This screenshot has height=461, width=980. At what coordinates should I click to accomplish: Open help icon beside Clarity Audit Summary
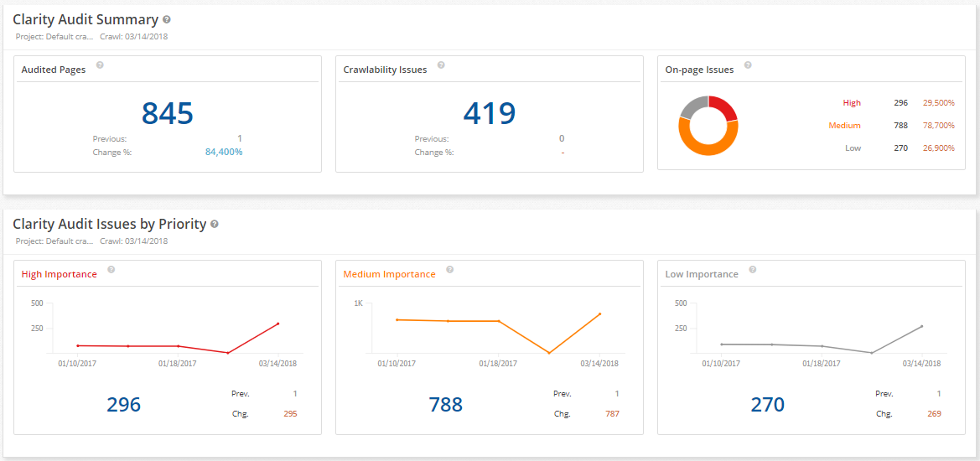166,19
